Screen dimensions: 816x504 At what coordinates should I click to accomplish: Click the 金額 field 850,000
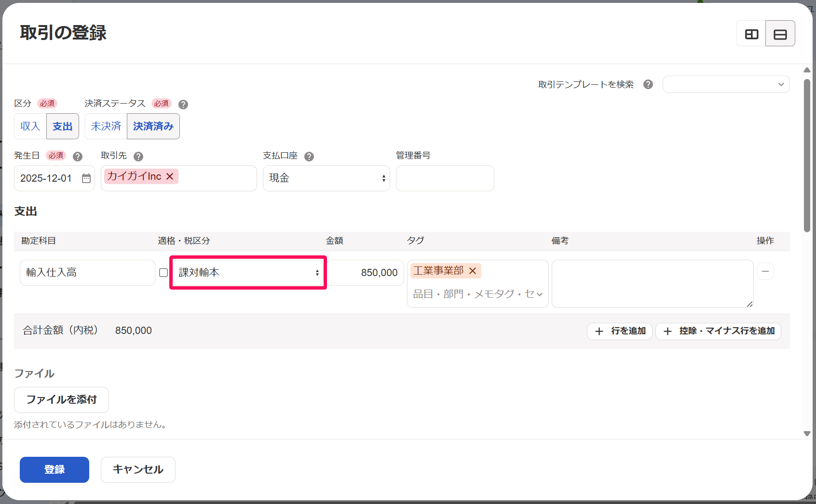pos(366,273)
